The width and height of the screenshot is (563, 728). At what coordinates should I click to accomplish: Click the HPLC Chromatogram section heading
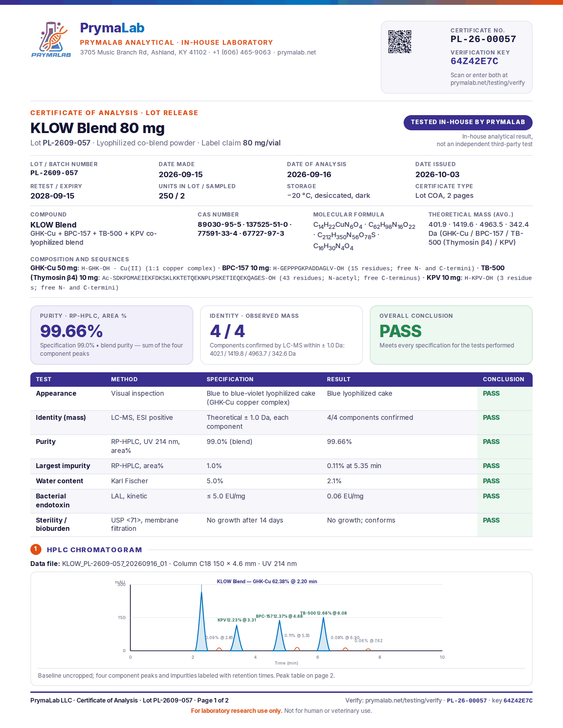tap(95, 550)
